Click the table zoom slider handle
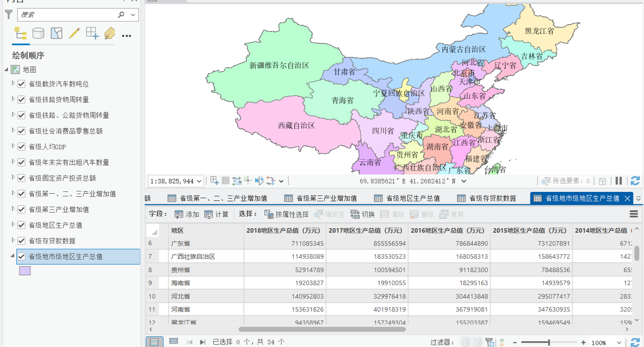The image size is (644, 347). click(549, 343)
